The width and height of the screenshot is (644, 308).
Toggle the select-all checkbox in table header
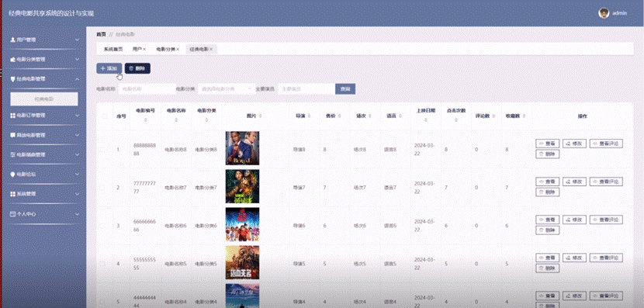[x=104, y=116]
